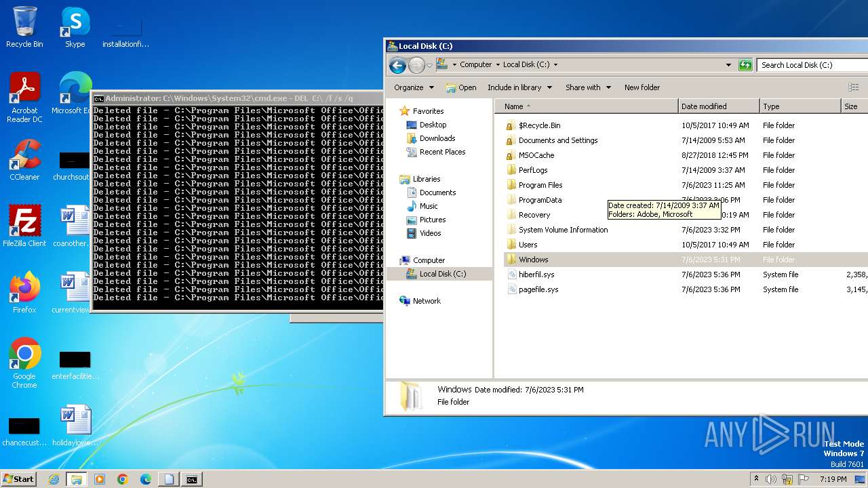Image resolution: width=868 pixels, height=488 pixels.
Task: Click Chrome icon in taskbar
Action: pos(123,479)
